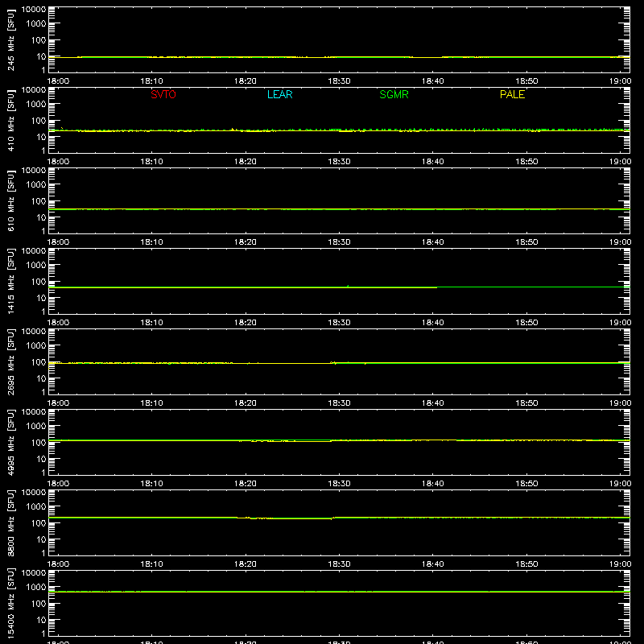Select the 610 MHz [SFU] axis title
644x644 pixels.
(11, 200)
